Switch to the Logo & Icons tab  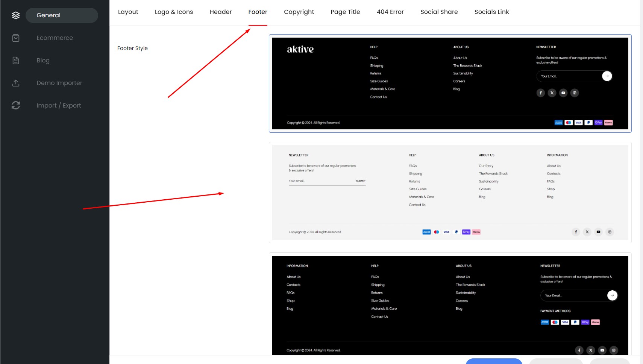(174, 12)
